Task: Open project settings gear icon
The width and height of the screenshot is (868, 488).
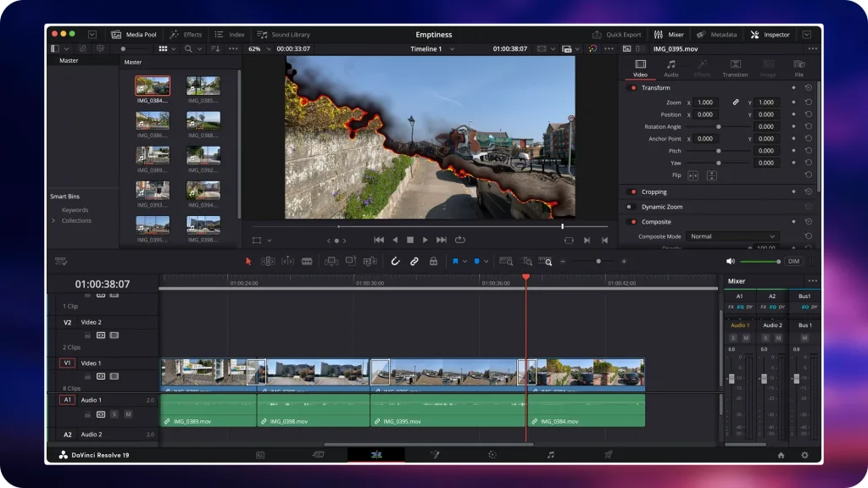Action: [804, 455]
